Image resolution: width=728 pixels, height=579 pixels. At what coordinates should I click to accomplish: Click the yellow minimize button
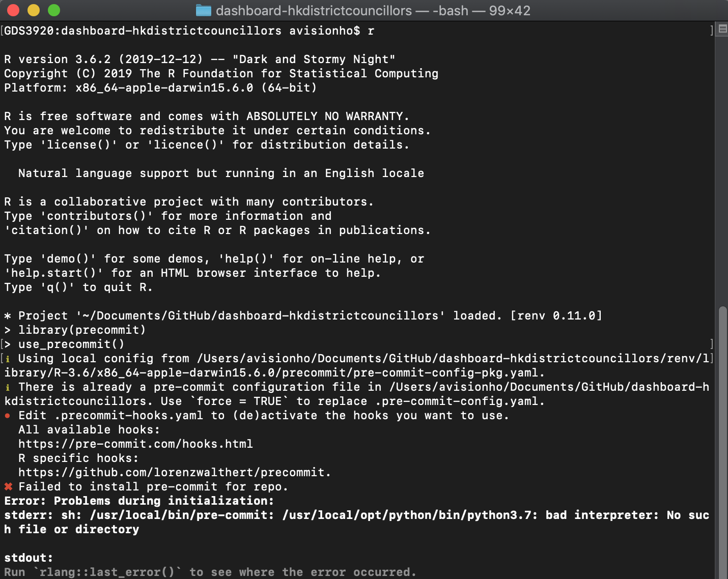(33, 10)
